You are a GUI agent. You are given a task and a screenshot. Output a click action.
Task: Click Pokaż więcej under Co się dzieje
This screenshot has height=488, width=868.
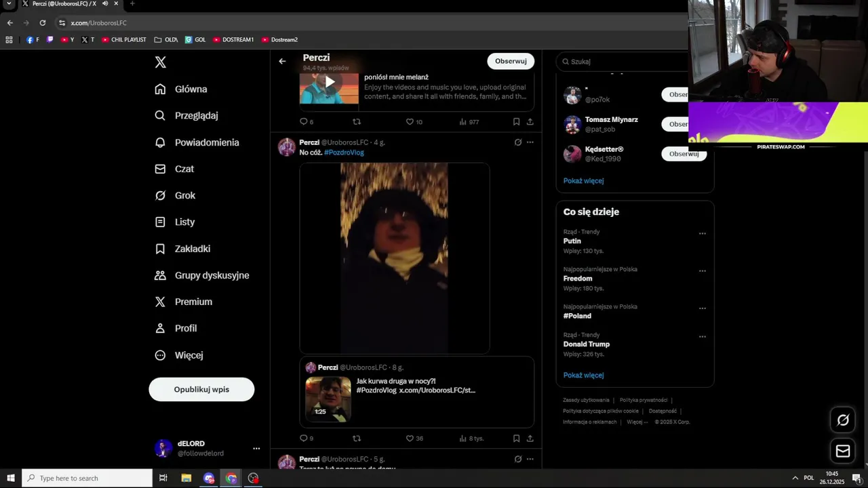coord(583,375)
